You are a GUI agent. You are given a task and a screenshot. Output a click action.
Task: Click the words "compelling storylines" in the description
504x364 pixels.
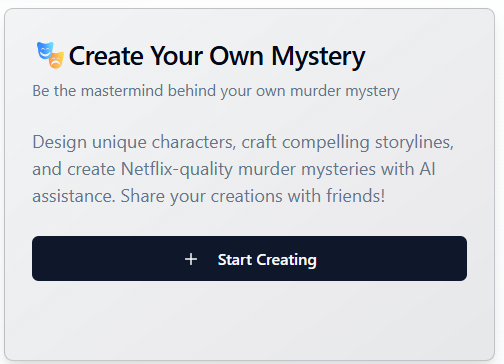tap(368, 142)
